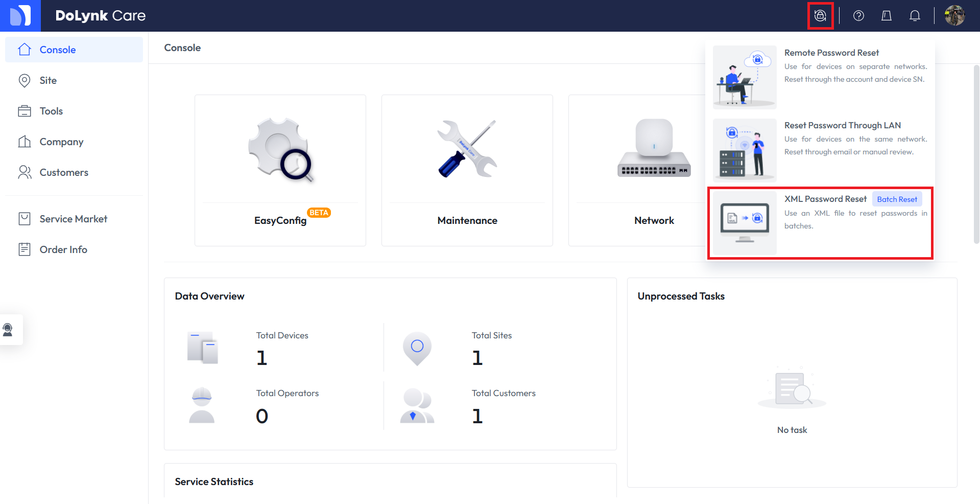This screenshot has height=504, width=980.
Task: Click the Console home icon
Action: point(25,50)
